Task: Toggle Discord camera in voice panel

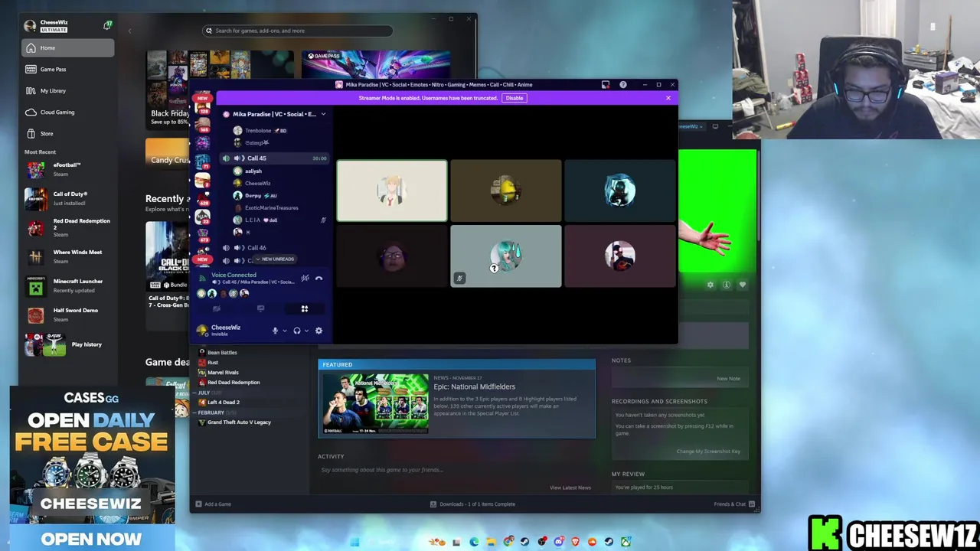Action: tap(217, 309)
